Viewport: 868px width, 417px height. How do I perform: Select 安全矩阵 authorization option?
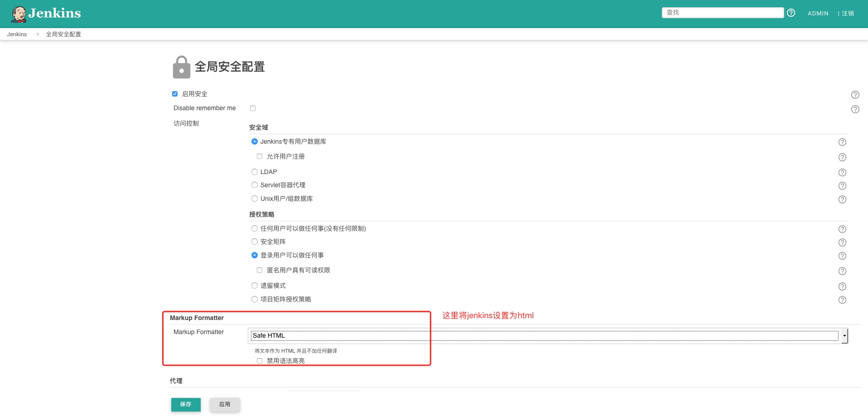255,242
